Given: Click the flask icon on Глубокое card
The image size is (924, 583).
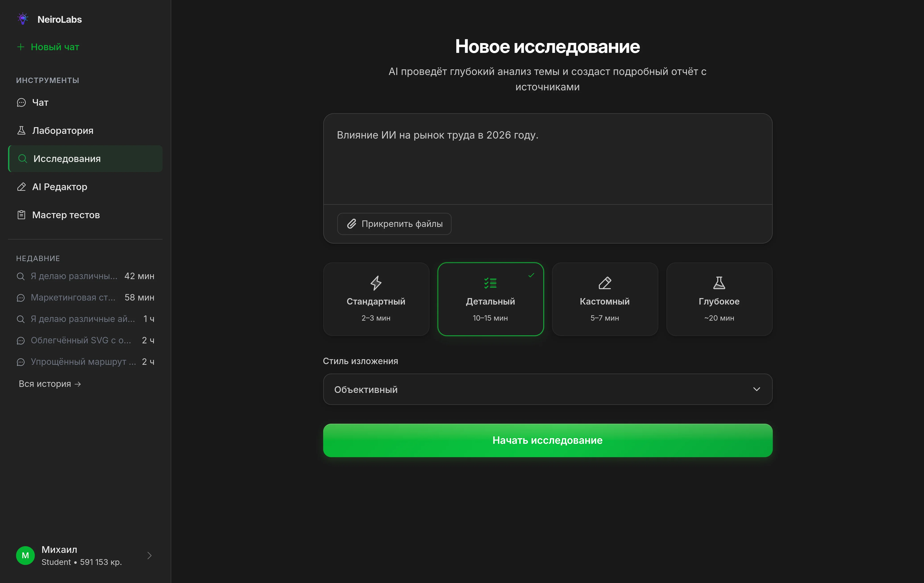Looking at the screenshot, I should (x=719, y=282).
